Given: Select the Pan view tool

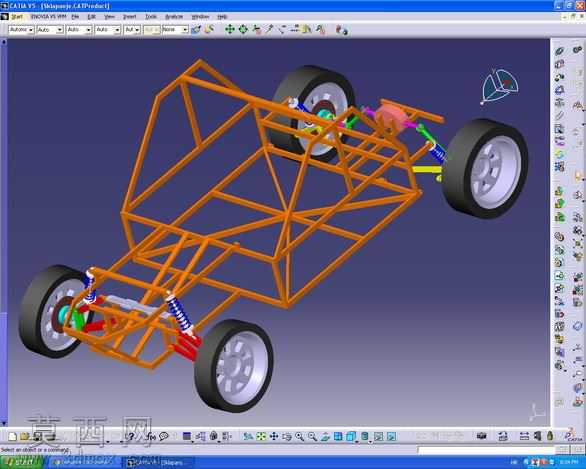Looking at the screenshot, I should tap(274, 436).
